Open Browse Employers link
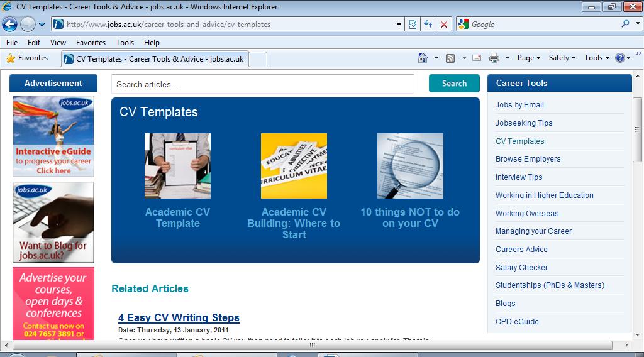644x357 pixels. (x=528, y=159)
